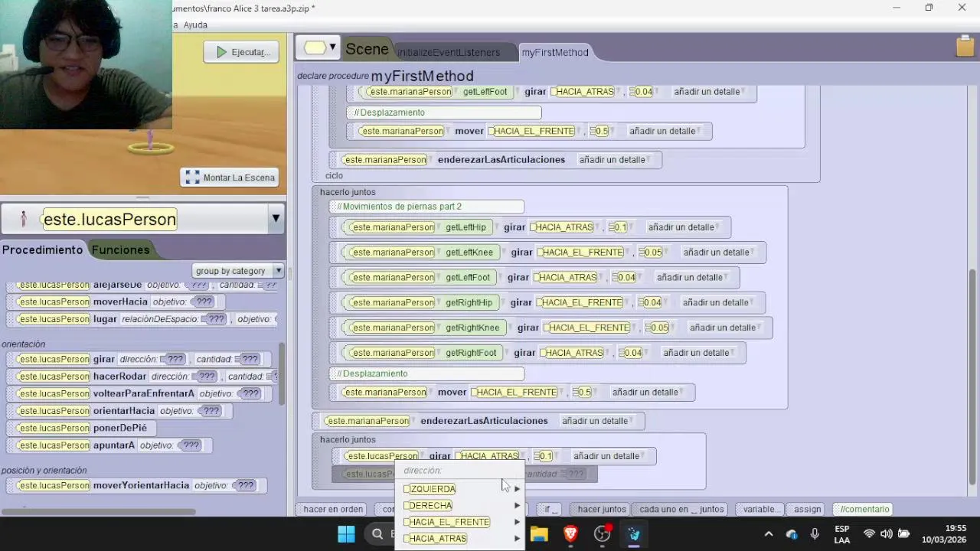980x551 pixels.
Task: Select the person icon beside este.lucasPerson
Action: point(23,220)
